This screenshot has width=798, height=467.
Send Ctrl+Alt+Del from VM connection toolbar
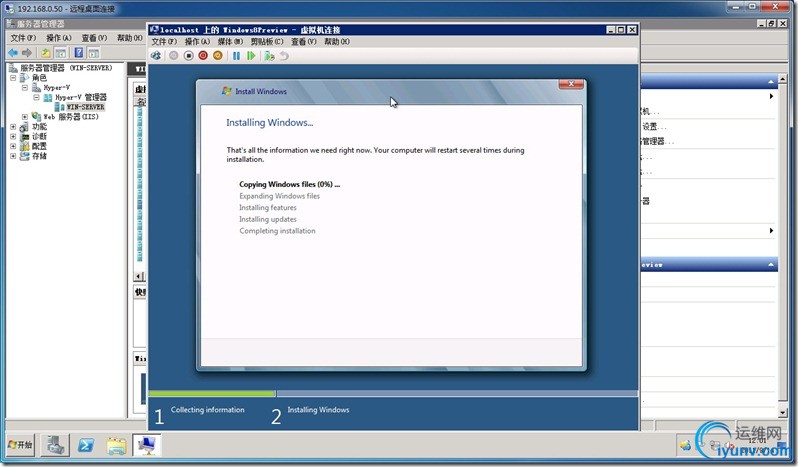point(156,55)
